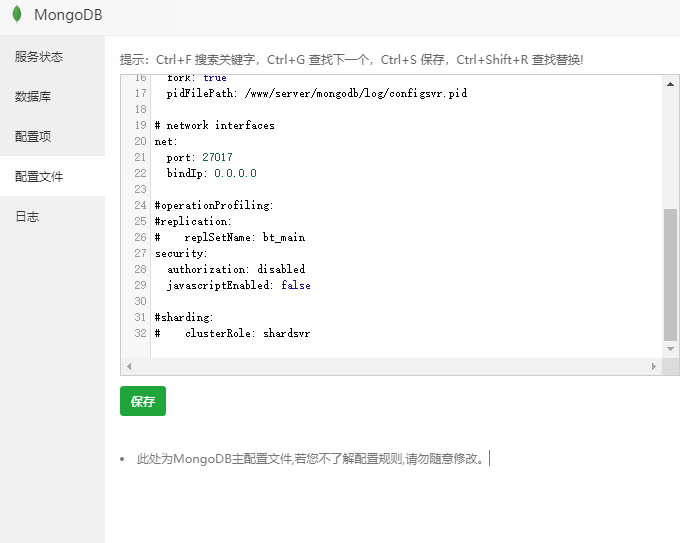Open the 日志 sidebar tab
Screen dimensions: 680x543
point(52,216)
